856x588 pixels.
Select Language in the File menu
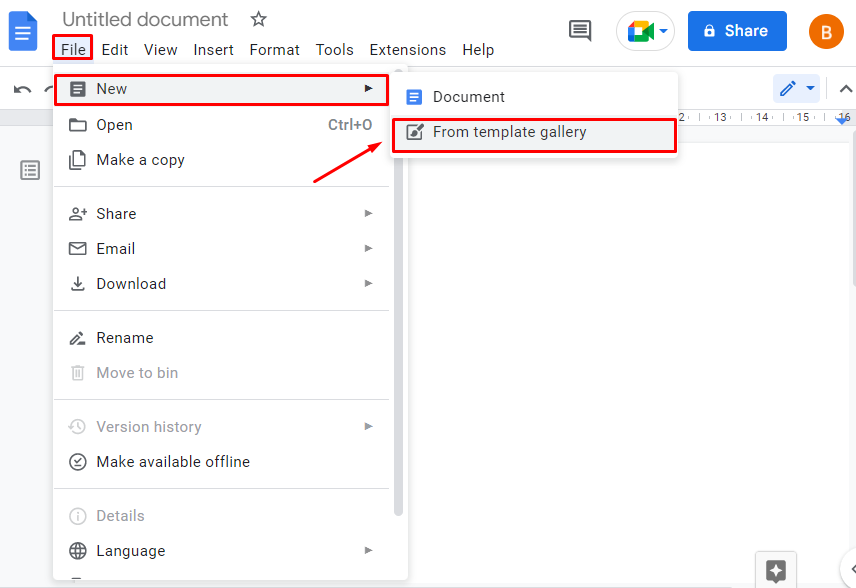pos(221,551)
